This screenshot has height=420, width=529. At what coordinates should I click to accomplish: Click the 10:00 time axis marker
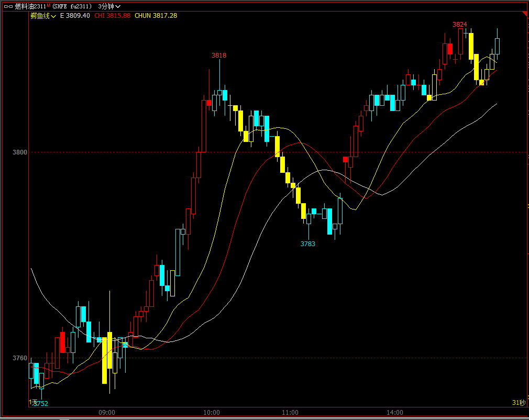(212, 413)
